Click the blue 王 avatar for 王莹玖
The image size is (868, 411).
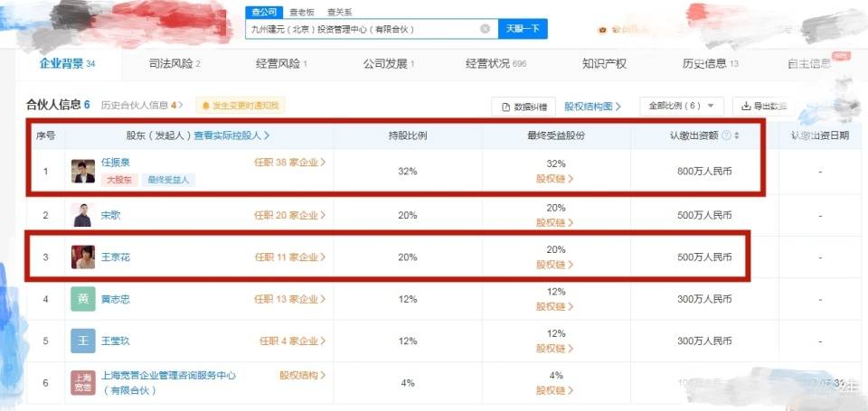tap(83, 341)
